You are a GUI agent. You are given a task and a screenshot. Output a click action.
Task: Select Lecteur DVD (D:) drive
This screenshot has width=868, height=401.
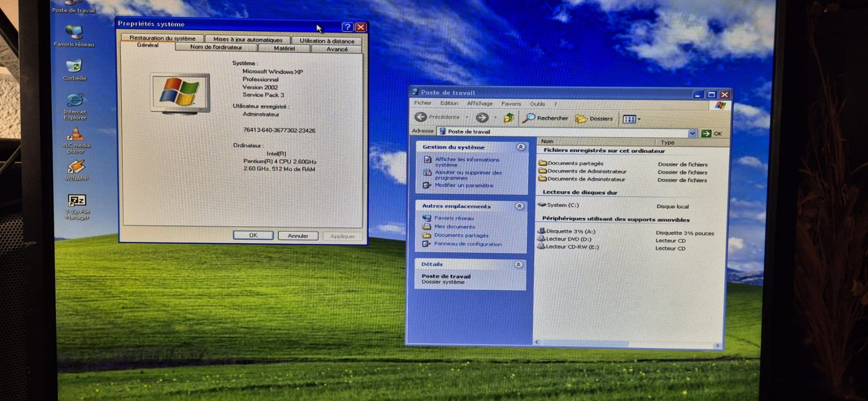(564, 239)
